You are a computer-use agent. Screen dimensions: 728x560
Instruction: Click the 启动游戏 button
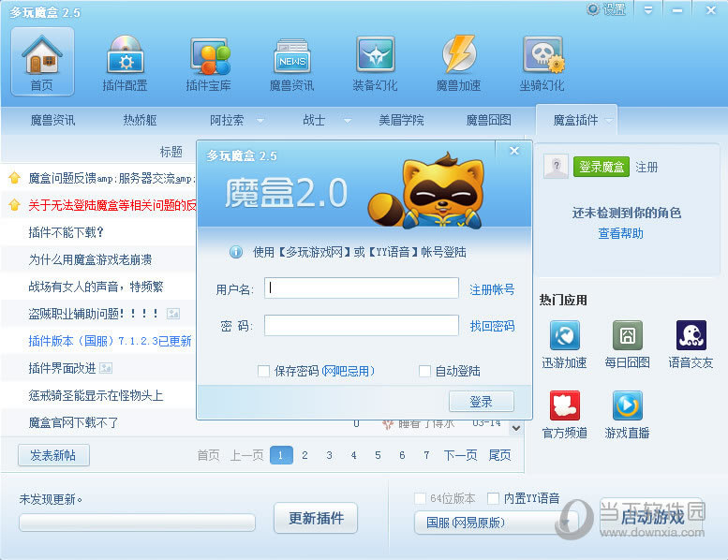click(x=652, y=517)
